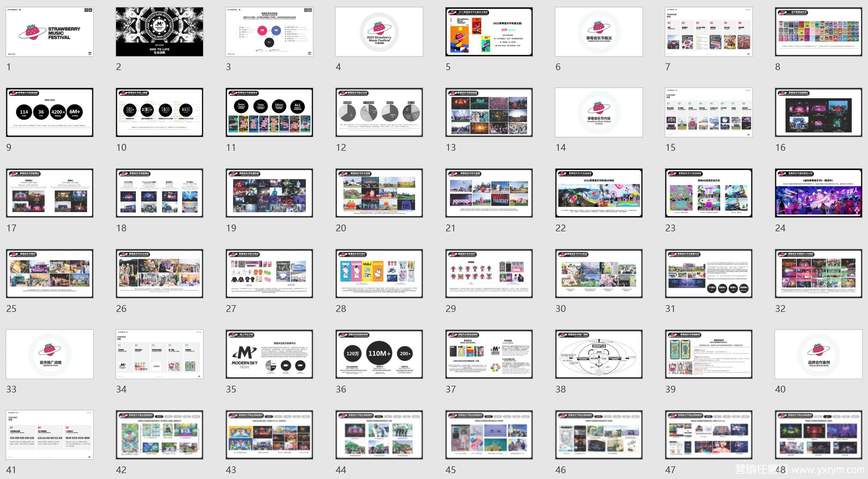Image resolution: width=868 pixels, height=479 pixels.
Task: Open blurred slide 44 thumbnail
Action: pyautogui.click(x=379, y=435)
